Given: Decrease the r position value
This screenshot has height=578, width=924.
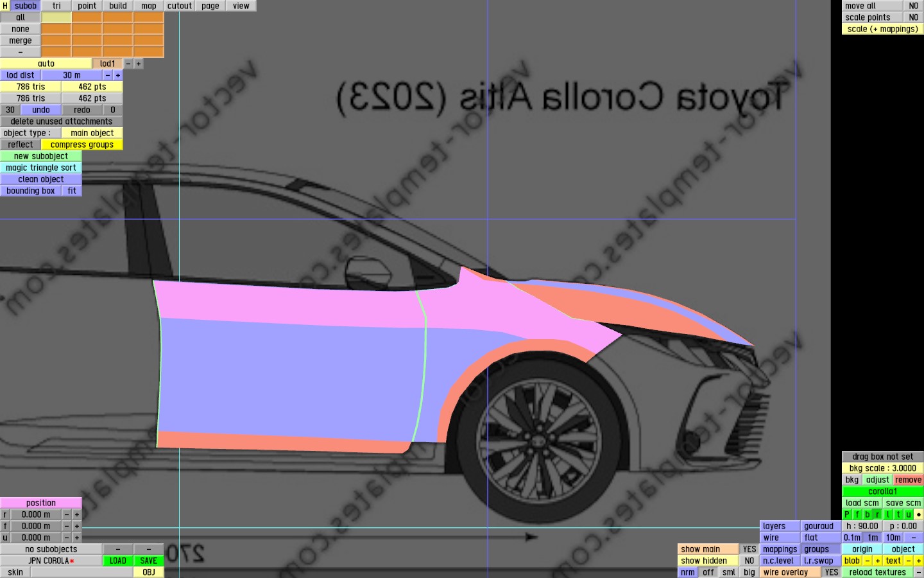Looking at the screenshot, I should point(67,514).
